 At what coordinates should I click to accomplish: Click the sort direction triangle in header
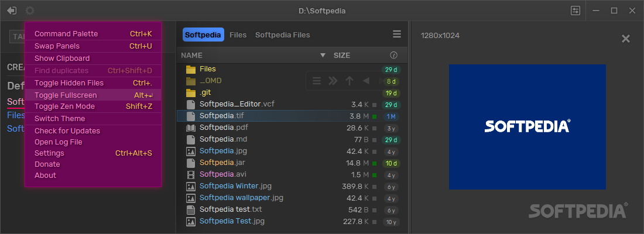point(323,55)
